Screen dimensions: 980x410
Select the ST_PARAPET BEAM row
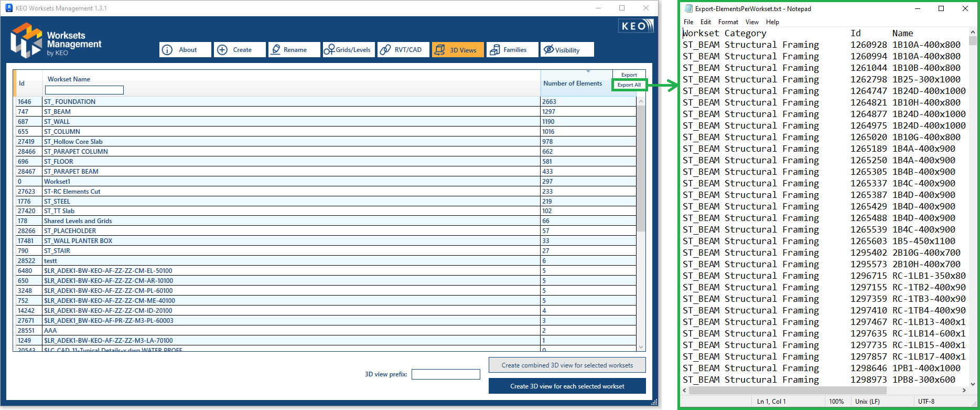pyautogui.click(x=326, y=172)
